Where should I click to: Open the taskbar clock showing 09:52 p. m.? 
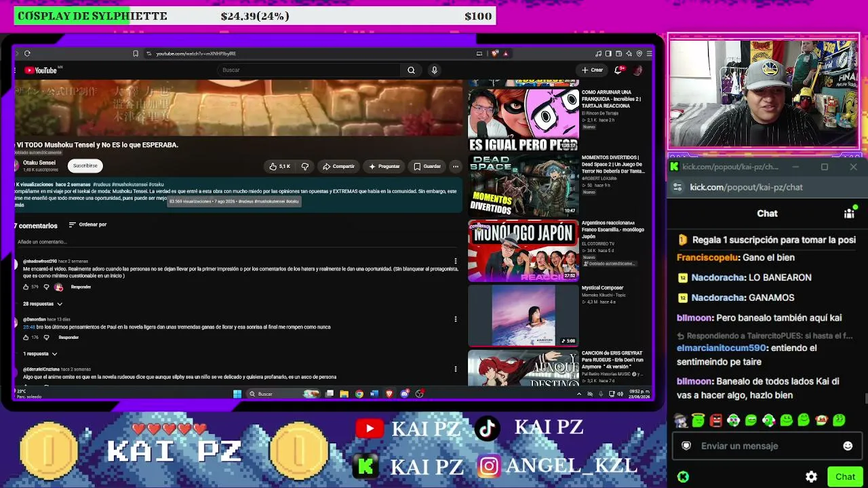coord(639,394)
